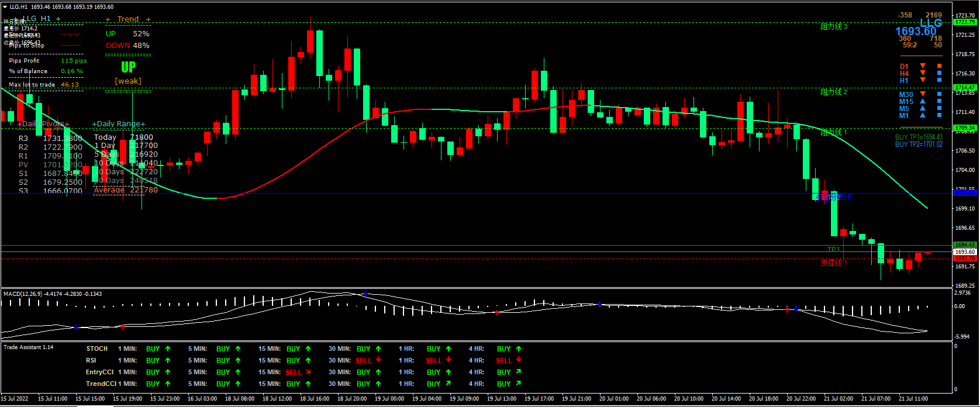
Task: Select the H4 timeframe label
Action: (x=905, y=73)
